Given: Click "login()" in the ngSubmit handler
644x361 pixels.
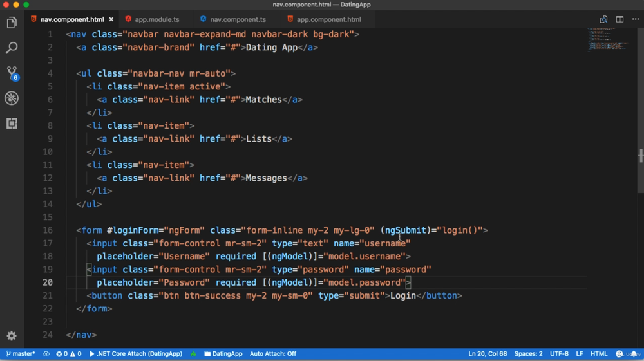Looking at the screenshot, I should point(460,230).
